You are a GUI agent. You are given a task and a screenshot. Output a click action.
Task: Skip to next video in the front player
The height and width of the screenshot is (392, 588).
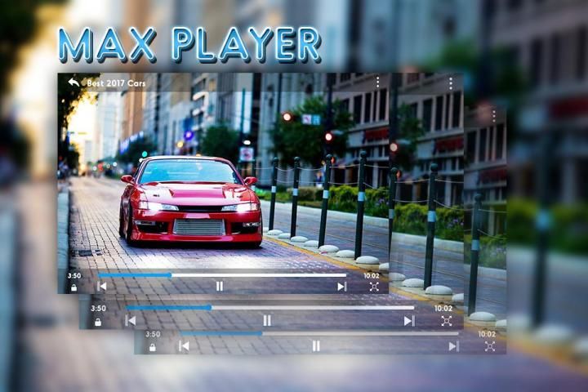point(341,286)
